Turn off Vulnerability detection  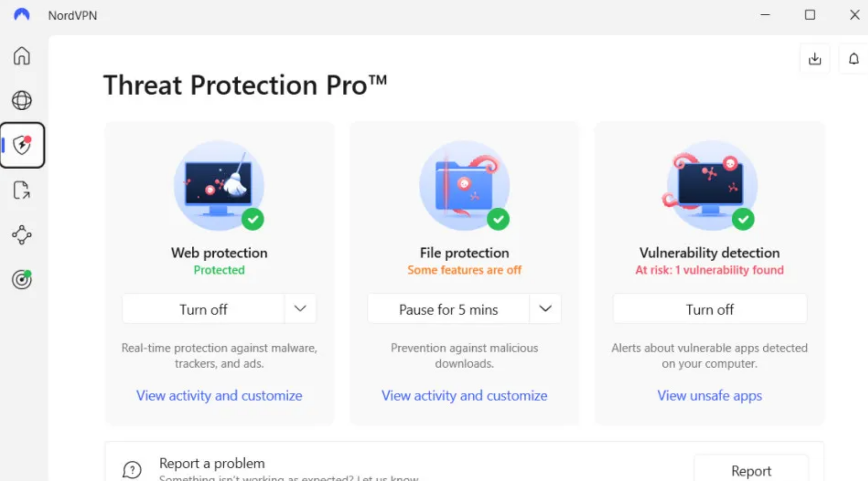[710, 309]
